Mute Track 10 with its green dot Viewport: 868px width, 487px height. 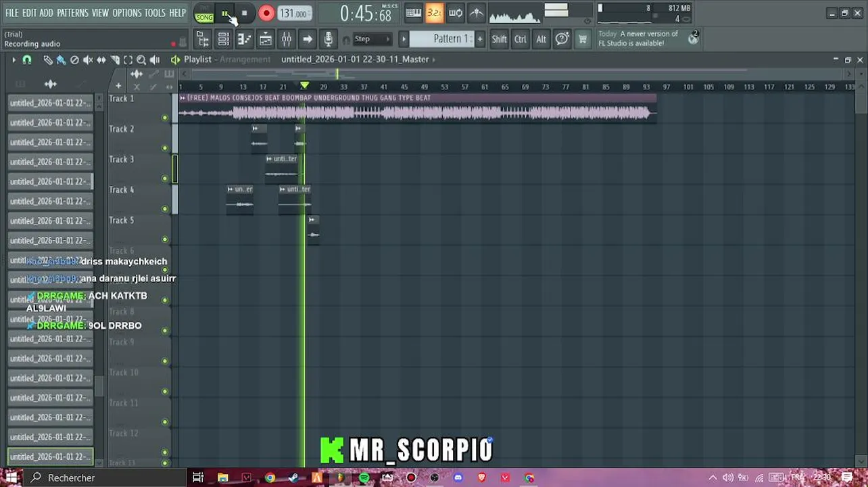click(164, 392)
